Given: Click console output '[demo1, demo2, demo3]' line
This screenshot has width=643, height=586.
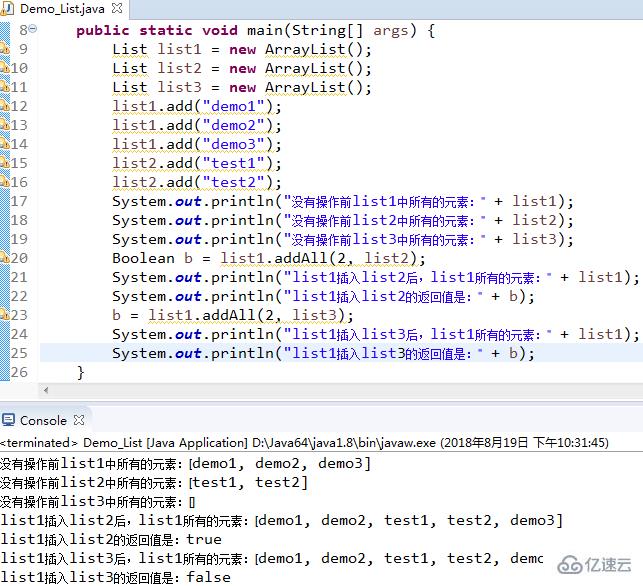Looking at the screenshot, I should click(x=185, y=464).
